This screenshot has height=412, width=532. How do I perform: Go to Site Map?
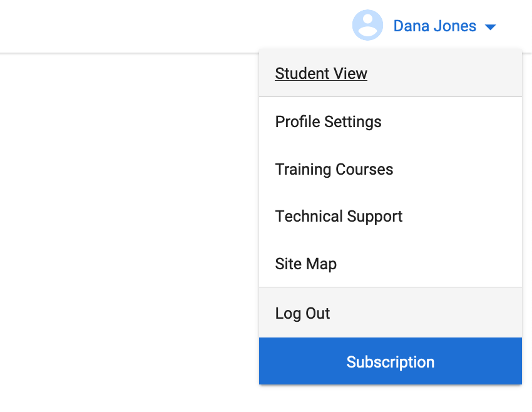(x=391, y=264)
